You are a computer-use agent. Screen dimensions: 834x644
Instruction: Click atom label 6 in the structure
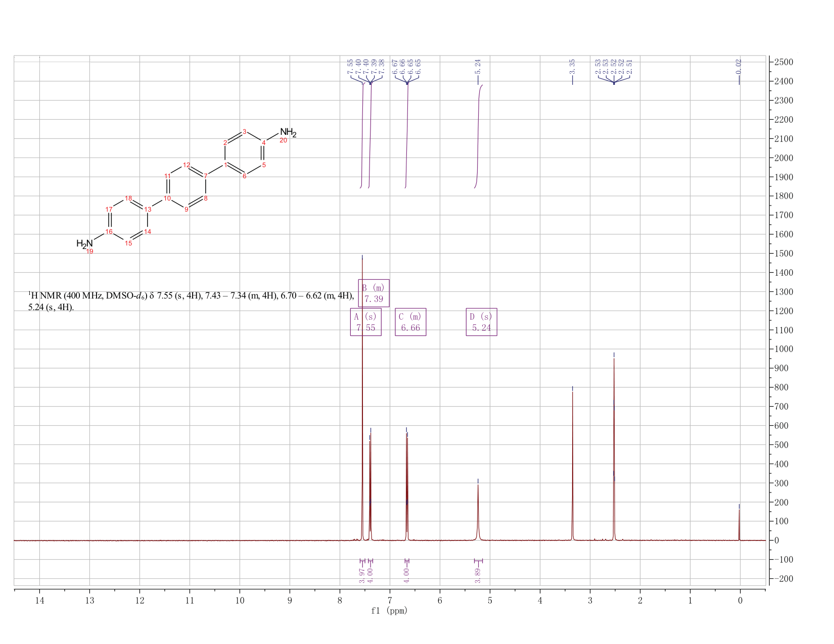[x=244, y=176]
